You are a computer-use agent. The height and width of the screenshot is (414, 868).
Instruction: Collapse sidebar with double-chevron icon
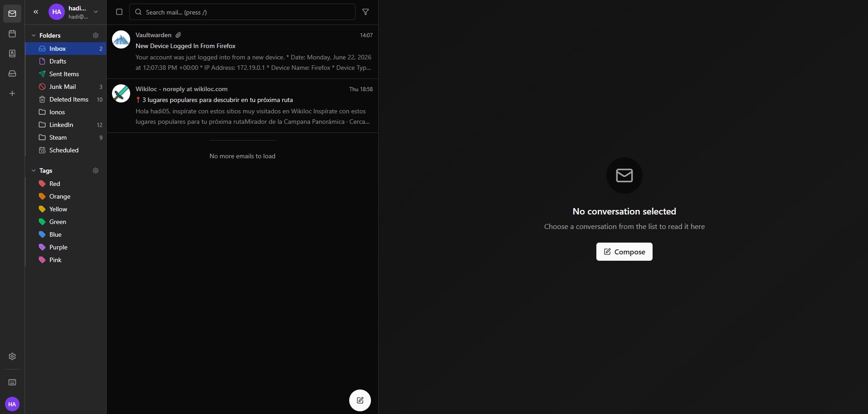[x=36, y=12]
